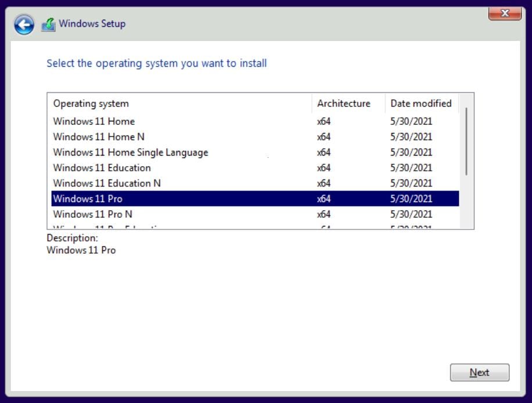
Task: Click the x64 cell for Windows 11 Education
Action: (x=323, y=168)
